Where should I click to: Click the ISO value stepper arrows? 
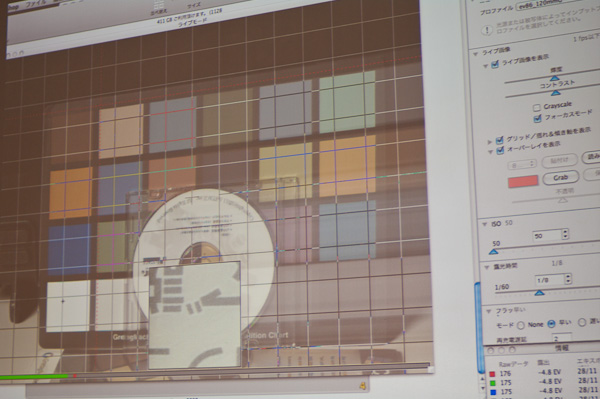point(565,234)
